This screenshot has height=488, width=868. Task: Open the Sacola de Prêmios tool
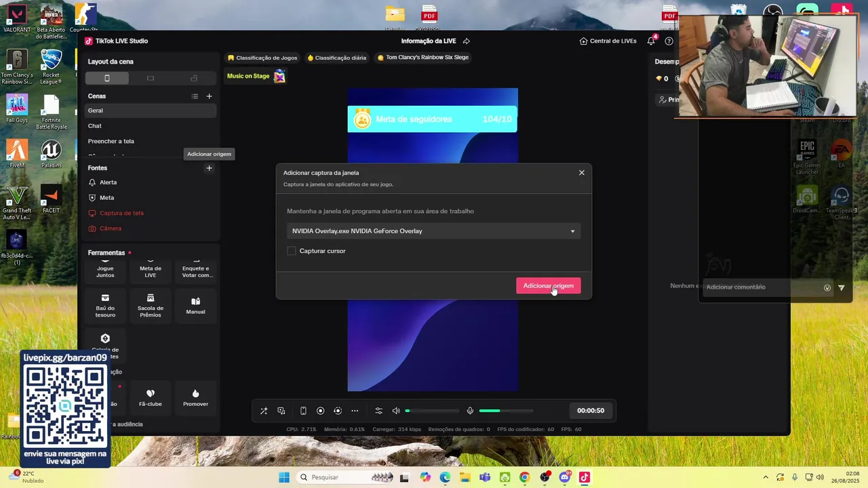[x=151, y=306]
